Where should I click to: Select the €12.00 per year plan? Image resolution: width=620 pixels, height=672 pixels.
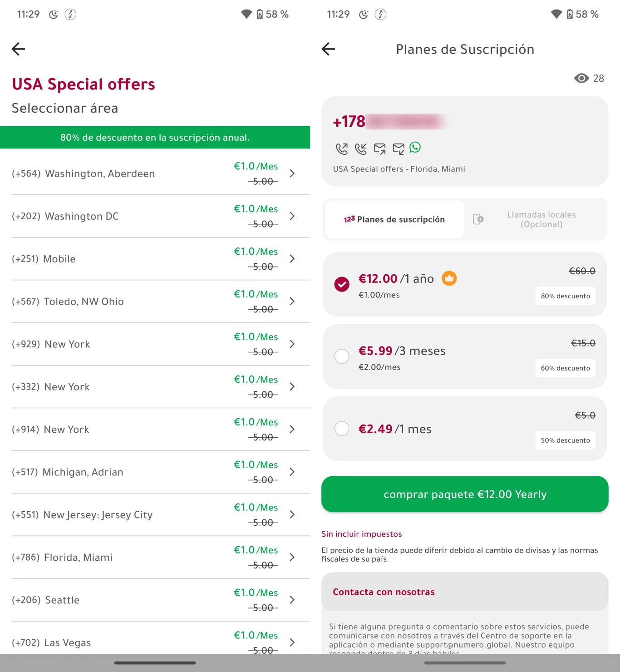[x=465, y=284]
